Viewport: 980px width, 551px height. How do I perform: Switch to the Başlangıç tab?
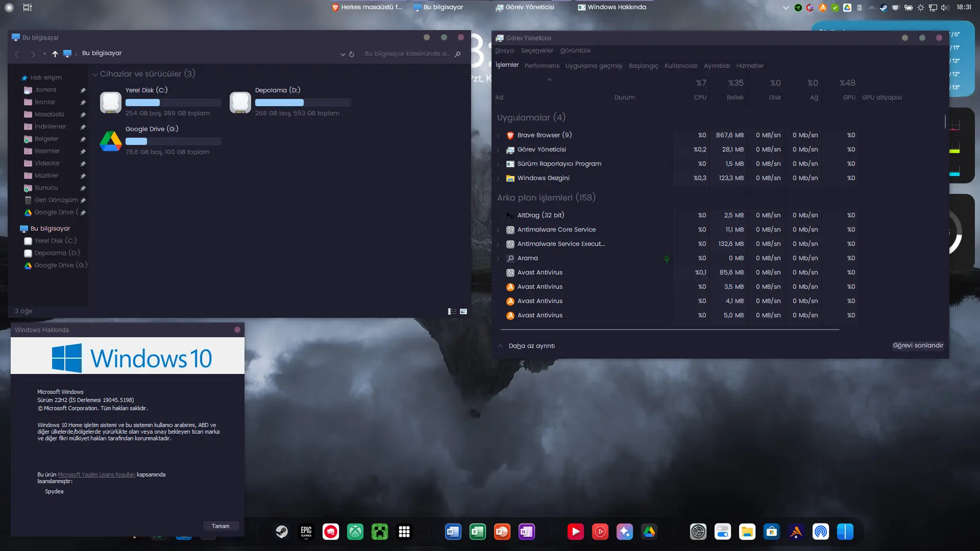[x=643, y=66]
